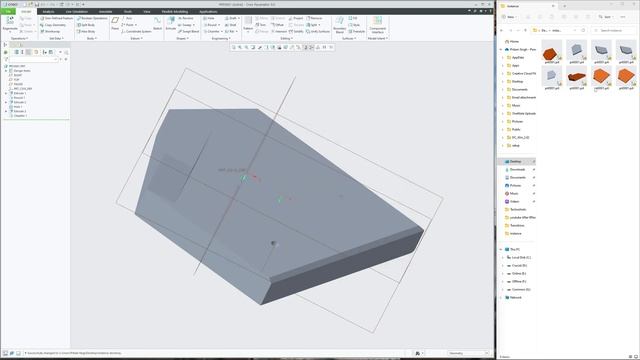The image size is (640, 360).
Task: Click the Shell tool
Action: tap(231, 25)
